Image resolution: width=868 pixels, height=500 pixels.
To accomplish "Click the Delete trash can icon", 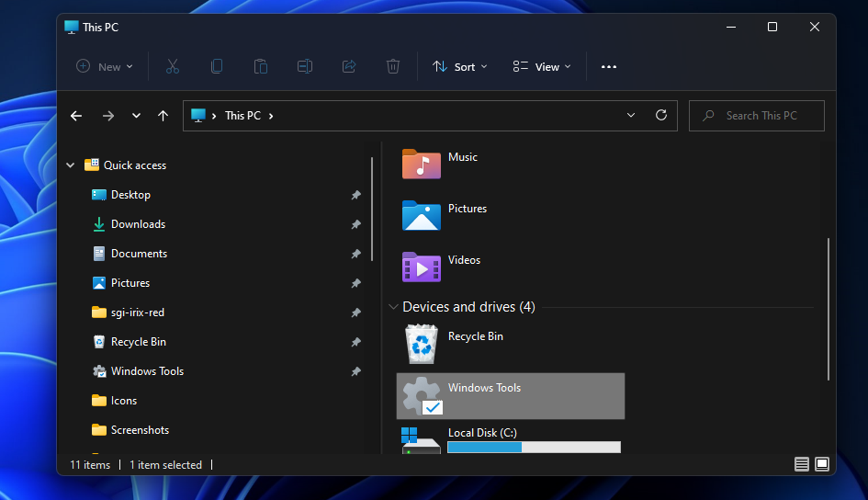I will pyautogui.click(x=393, y=66).
